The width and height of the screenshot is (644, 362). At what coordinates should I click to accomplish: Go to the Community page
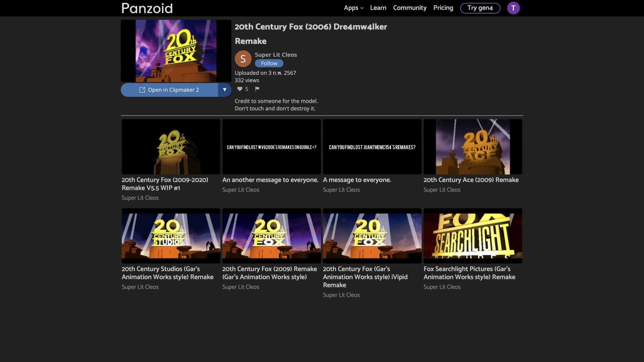410,8
